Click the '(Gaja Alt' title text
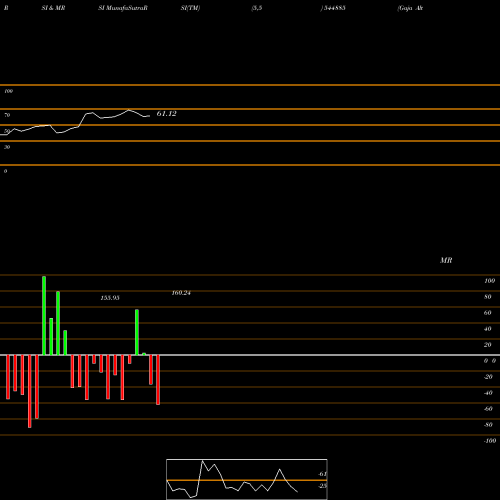 pos(410,8)
